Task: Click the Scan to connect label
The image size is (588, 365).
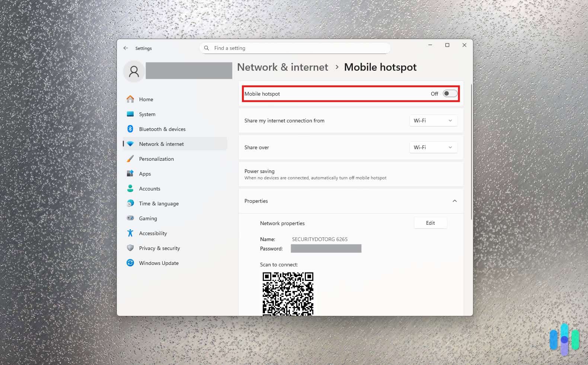Action: click(x=279, y=265)
